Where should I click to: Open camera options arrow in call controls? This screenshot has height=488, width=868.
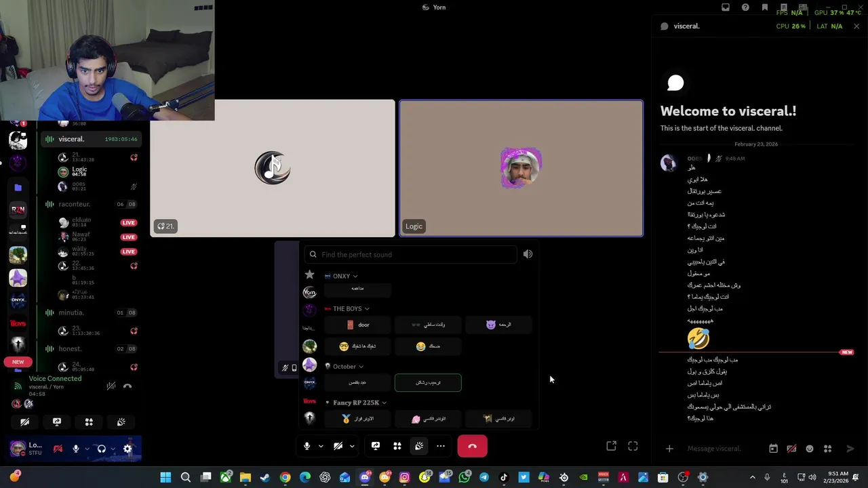pos(352,446)
